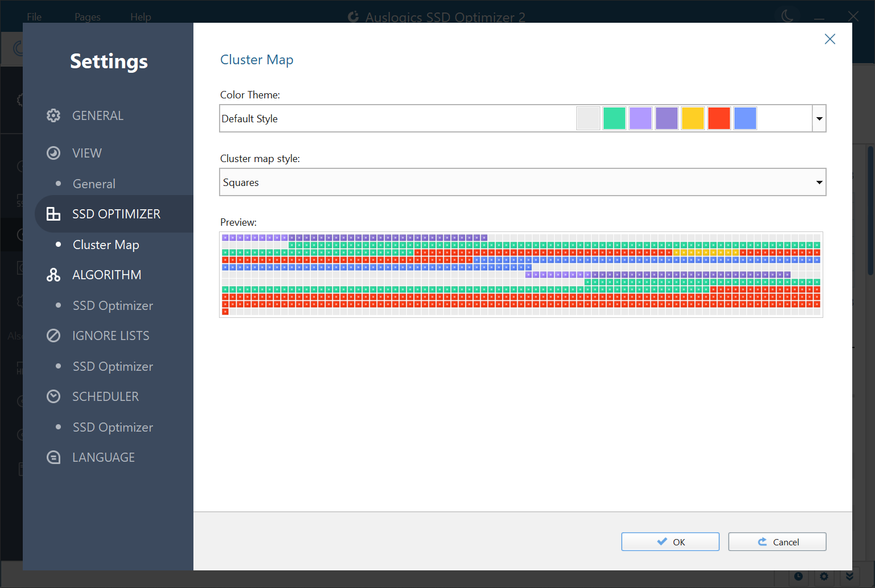875x588 pixels.
Task: Click the ALGORITHM nodes icon
Action: click(x=53, y=275)
